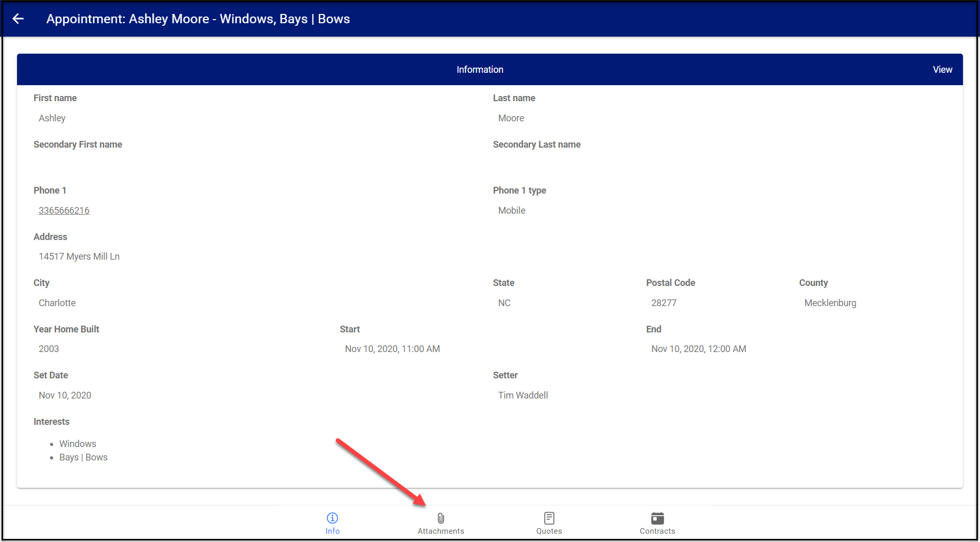980x542 pixels.
Task: Click the state value NC
Action: [x=504, y=303]
